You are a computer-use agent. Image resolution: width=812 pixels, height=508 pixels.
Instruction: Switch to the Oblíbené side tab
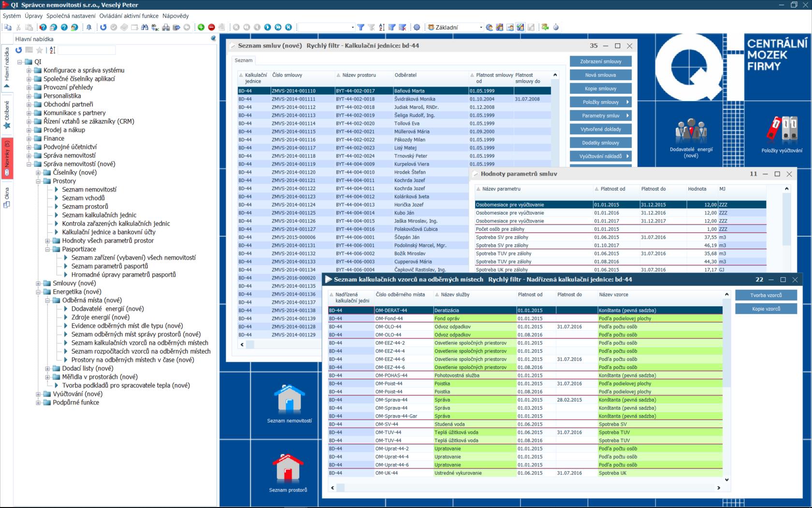(x=7, y=115)
